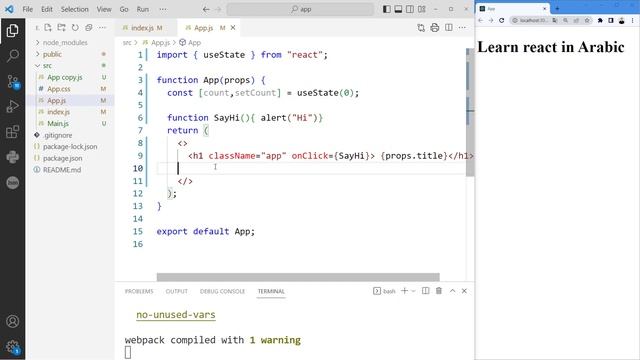
Task: Open the terminal launch profile dropdown arrow
Action: [x=413, y=291]
